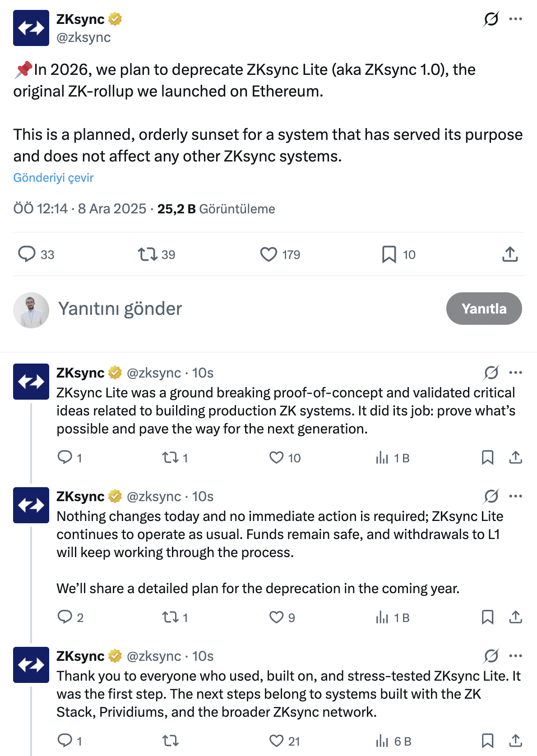537x756 pixels.
Task: Click the reply icon showing 33 replies
Action: (27, 254)
